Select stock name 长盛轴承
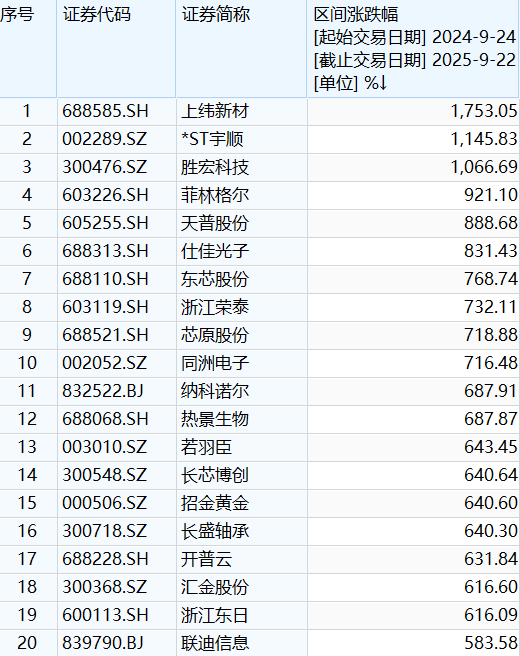The width and height of the screenshot is (520, 656). [x=215, y=531]
